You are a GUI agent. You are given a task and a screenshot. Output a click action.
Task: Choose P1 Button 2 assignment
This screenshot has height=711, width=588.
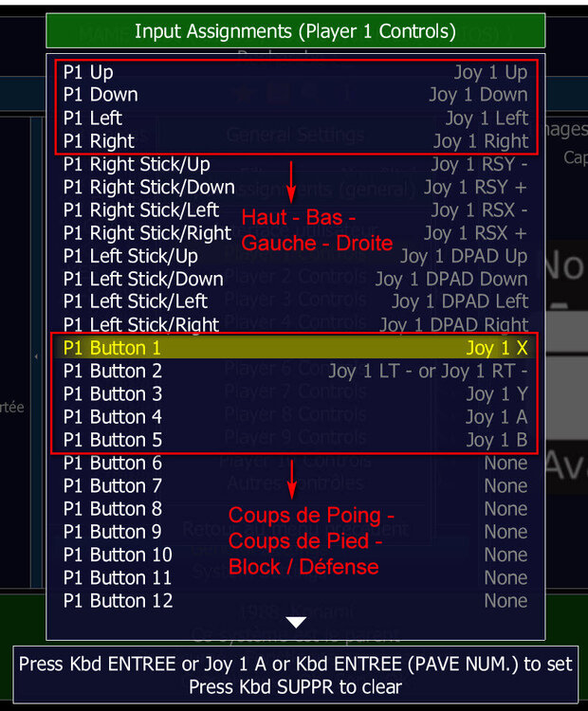(295, 371)
